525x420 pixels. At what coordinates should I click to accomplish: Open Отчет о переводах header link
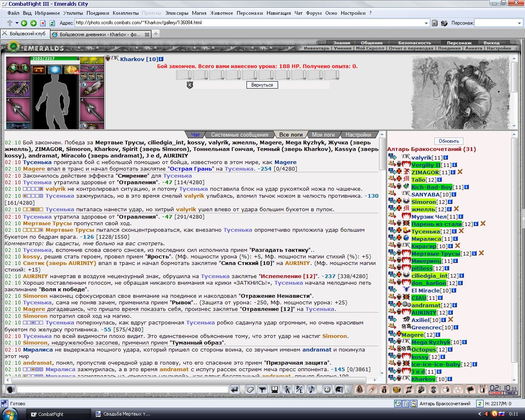411,48
